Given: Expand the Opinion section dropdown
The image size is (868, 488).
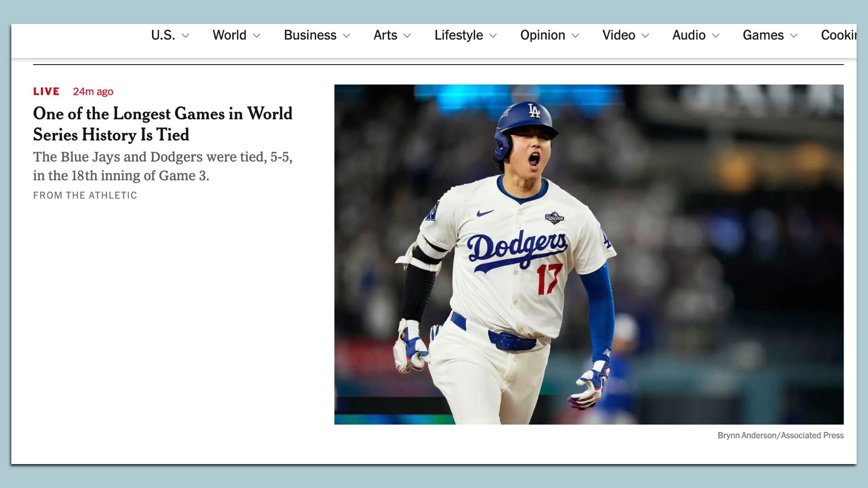Looking at the screenshot, I should click(x=576, y=35).
